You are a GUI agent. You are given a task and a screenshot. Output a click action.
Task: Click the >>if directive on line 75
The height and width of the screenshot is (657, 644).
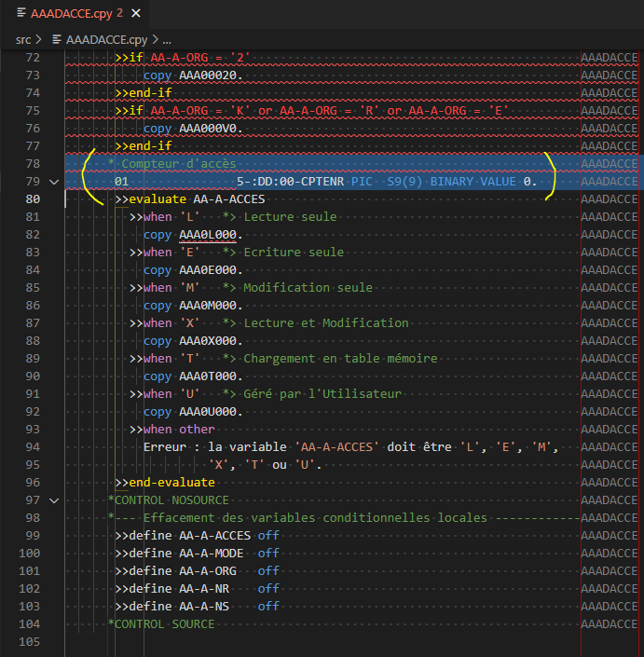click(x=130, y=111)
